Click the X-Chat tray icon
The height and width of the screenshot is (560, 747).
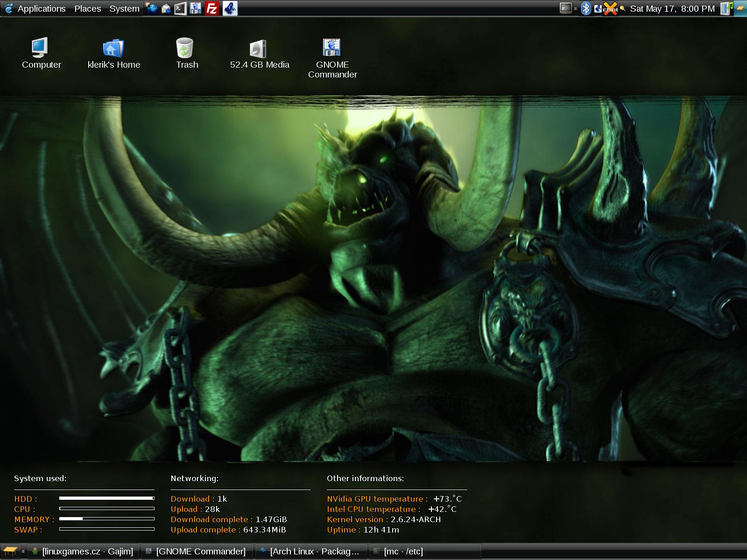(609, 8)
